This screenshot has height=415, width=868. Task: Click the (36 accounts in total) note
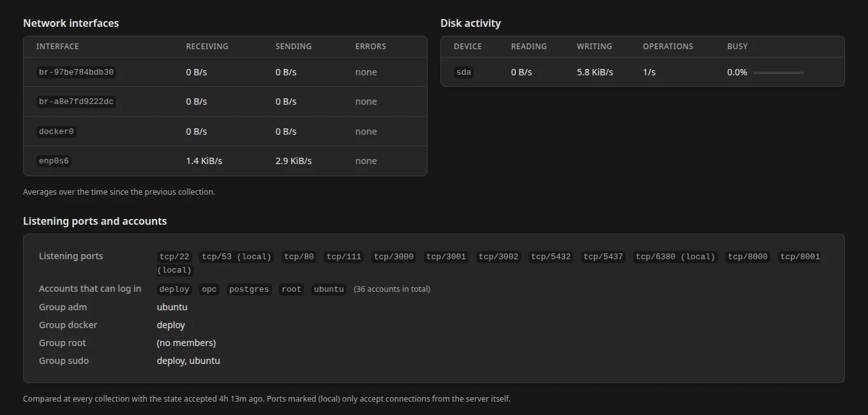[x=392, y=289]
